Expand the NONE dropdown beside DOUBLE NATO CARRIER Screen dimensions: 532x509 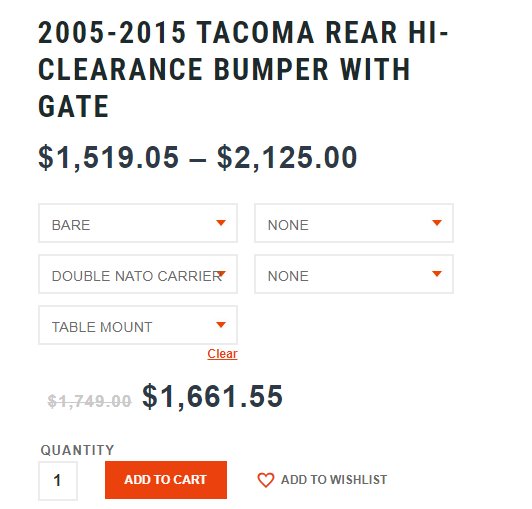coord(354,274)
